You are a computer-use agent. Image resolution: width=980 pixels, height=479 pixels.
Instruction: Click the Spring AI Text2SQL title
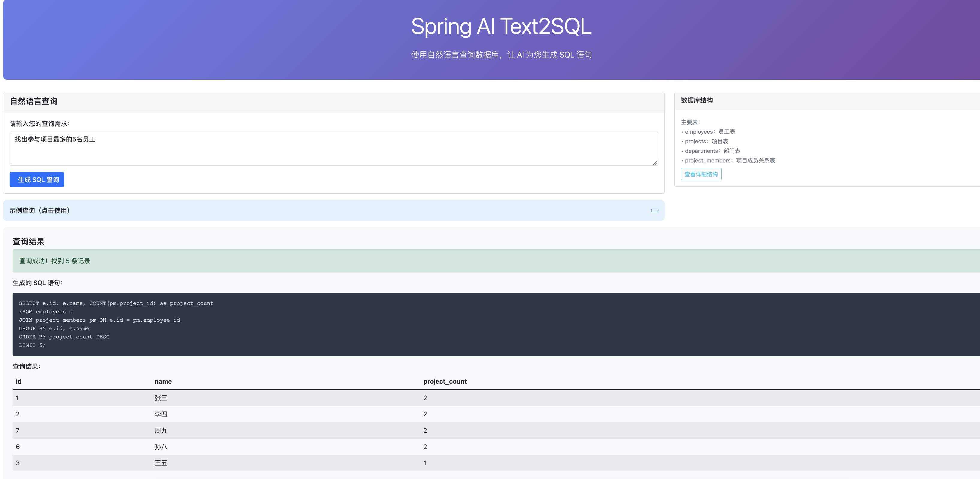(501, 26)
